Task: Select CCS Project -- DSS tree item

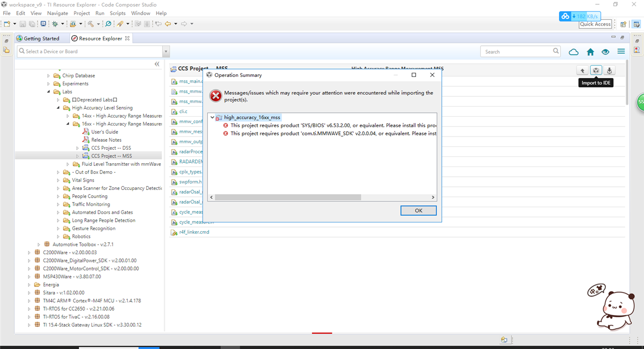Action: [x=111, y=148]
